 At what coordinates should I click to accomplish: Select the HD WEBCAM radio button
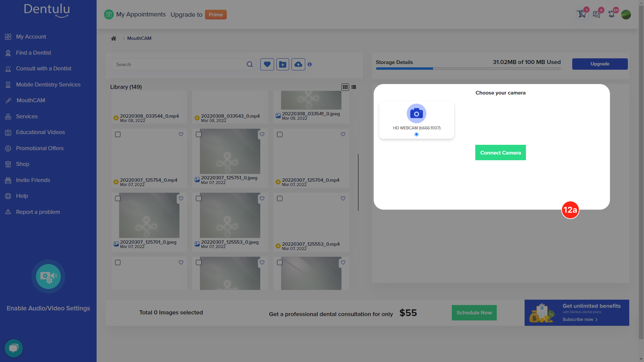(417, 134)
